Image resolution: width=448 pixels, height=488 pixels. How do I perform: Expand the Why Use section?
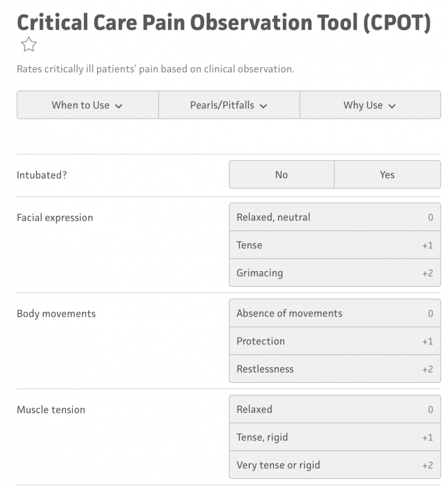click(x=369, y=105)
